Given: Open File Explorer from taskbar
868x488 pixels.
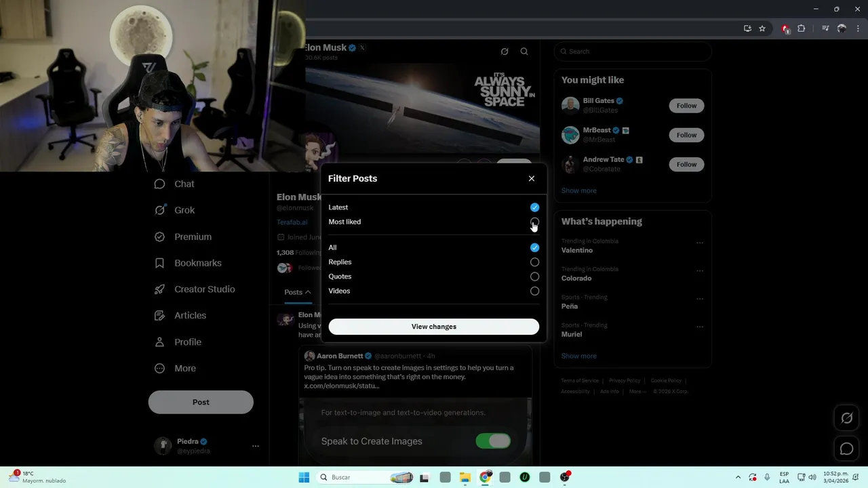Looking at the screenshot, I should click(465, 477).
